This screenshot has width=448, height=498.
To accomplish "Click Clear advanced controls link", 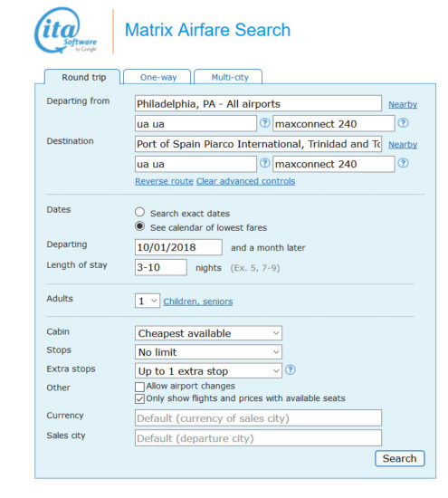I will pyautogui.click(x=246, y=181).
